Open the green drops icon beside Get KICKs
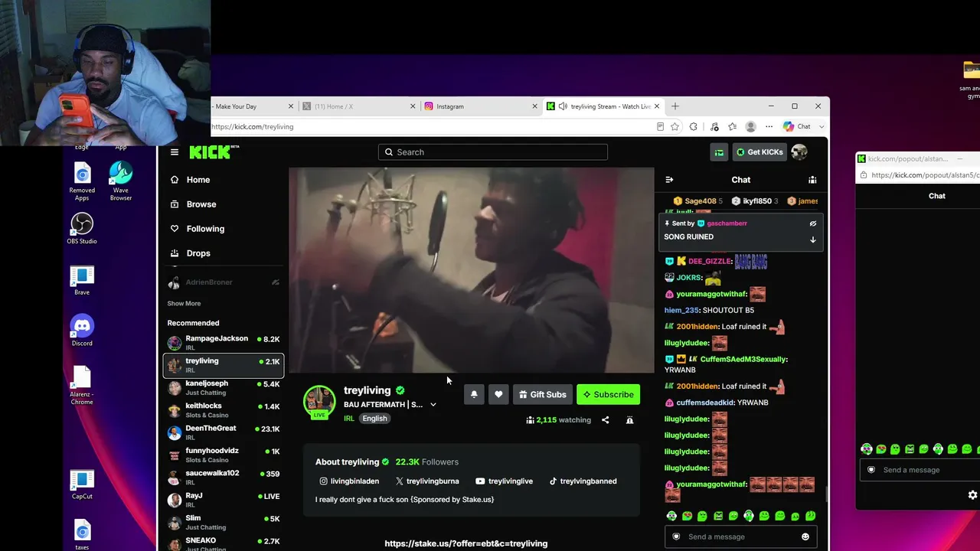 (x=719, y=152)
